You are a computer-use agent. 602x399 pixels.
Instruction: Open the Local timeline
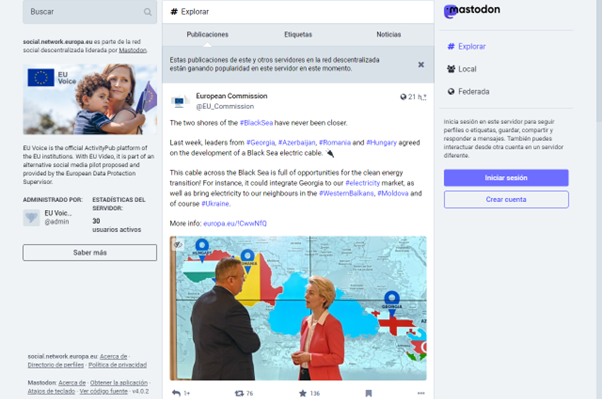click(462, 69)
